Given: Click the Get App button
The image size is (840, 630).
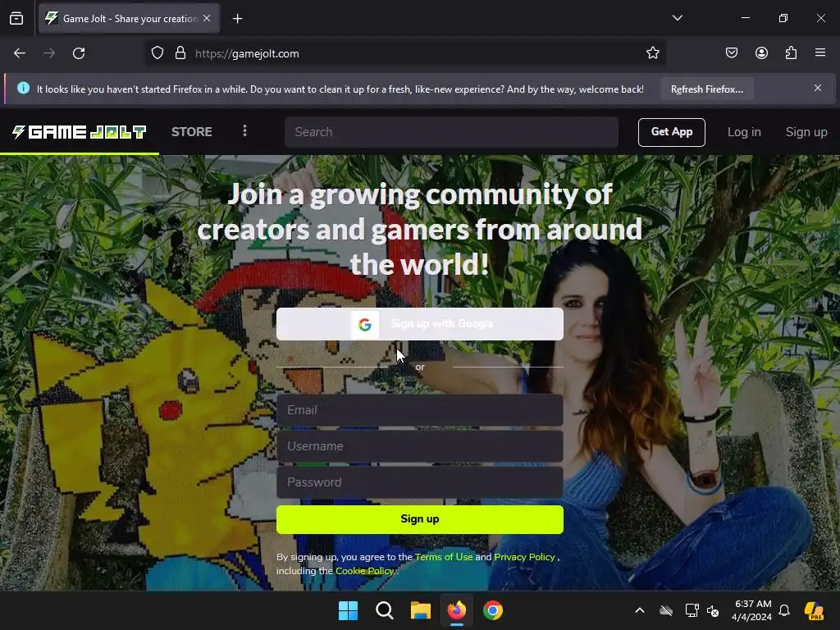Looking at the screenshot, I should tap(672, 132).
